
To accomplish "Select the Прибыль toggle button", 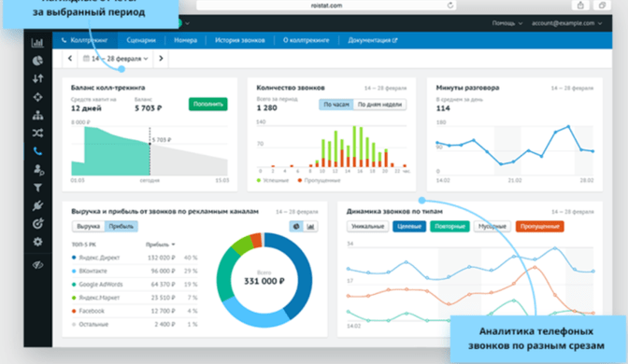I will pyautogui.click(x=121, y=227).
